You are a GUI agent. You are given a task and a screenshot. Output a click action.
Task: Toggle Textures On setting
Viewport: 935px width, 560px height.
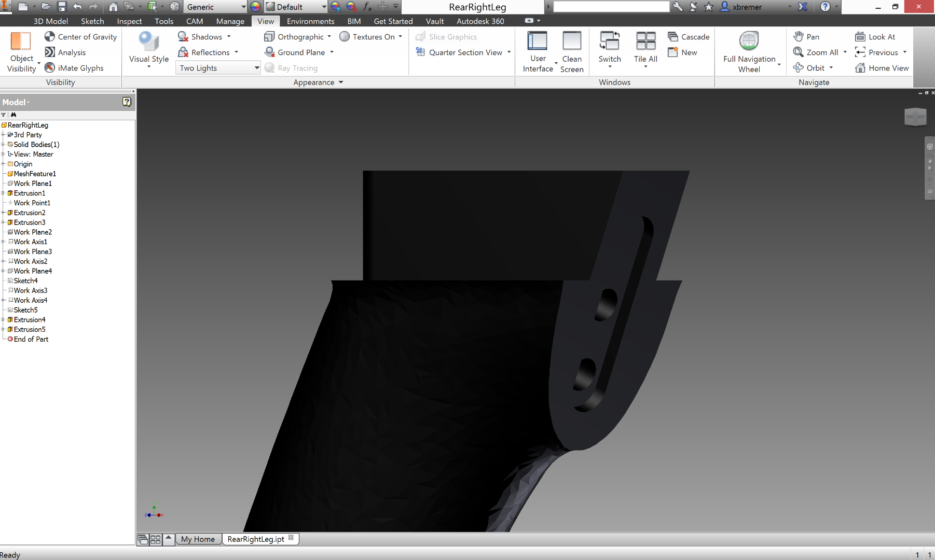[367, 37]
